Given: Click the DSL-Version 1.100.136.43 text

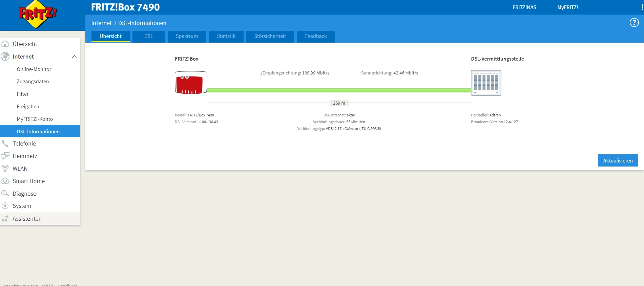Looking at the screenshot, I should [196, 122].
